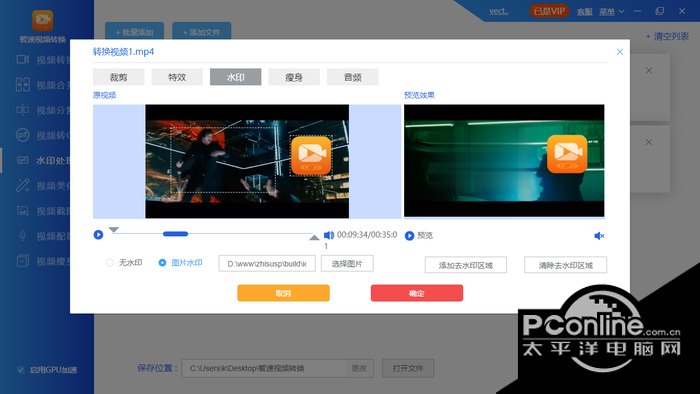Click the watermark logo in preview pane
This screenshot has height=394, width=700.
coord(567,154)
